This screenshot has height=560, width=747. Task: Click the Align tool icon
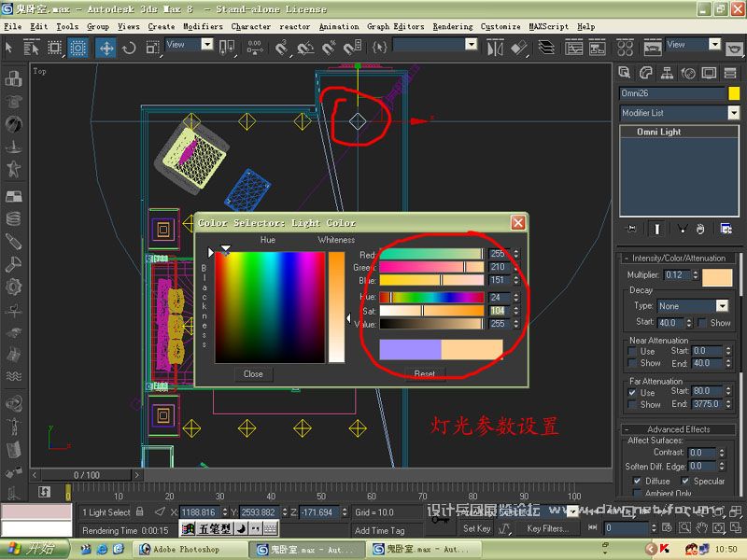pos(519,48)
